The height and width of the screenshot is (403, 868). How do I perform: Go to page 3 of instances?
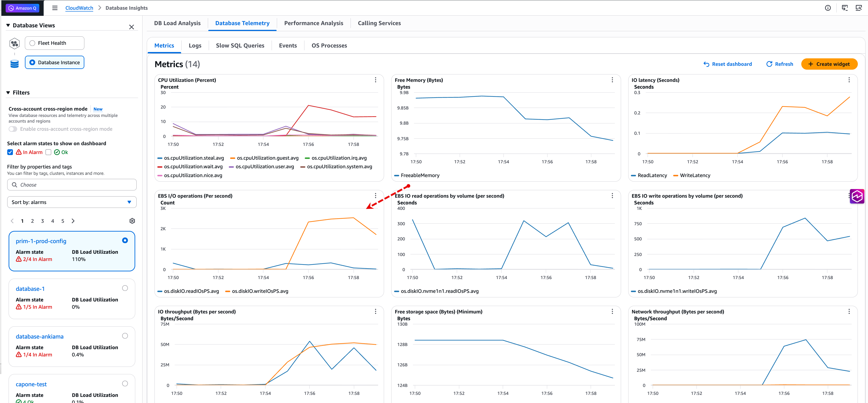click(43, 221)
